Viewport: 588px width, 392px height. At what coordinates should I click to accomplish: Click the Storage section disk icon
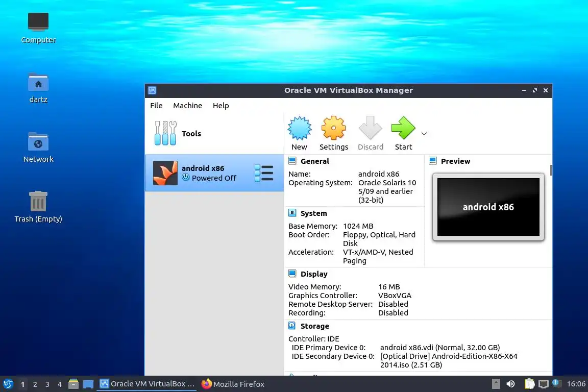292,326
